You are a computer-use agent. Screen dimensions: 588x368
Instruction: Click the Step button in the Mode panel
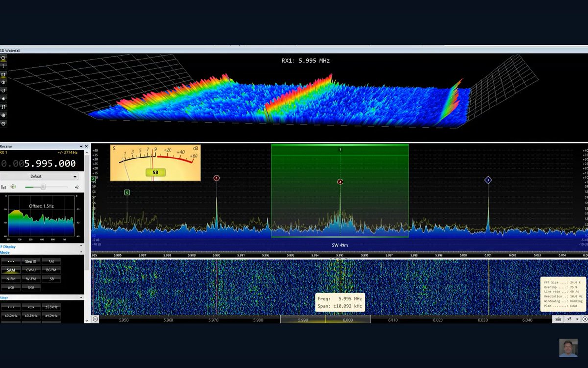pyautogui.click(x=30, y=261)
